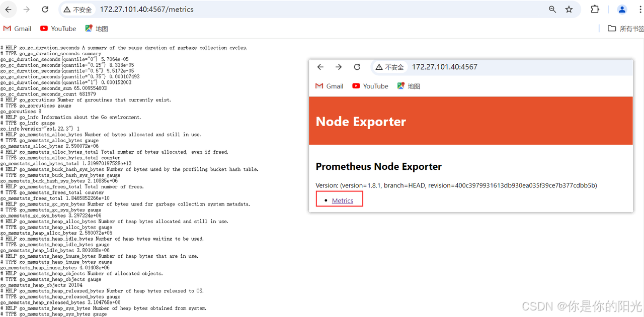This screenshot has height=317, width=644.
Task: Click the go_memstats_gc_sys_bytes 3.297224e+06 line
Action: [51, 216]
